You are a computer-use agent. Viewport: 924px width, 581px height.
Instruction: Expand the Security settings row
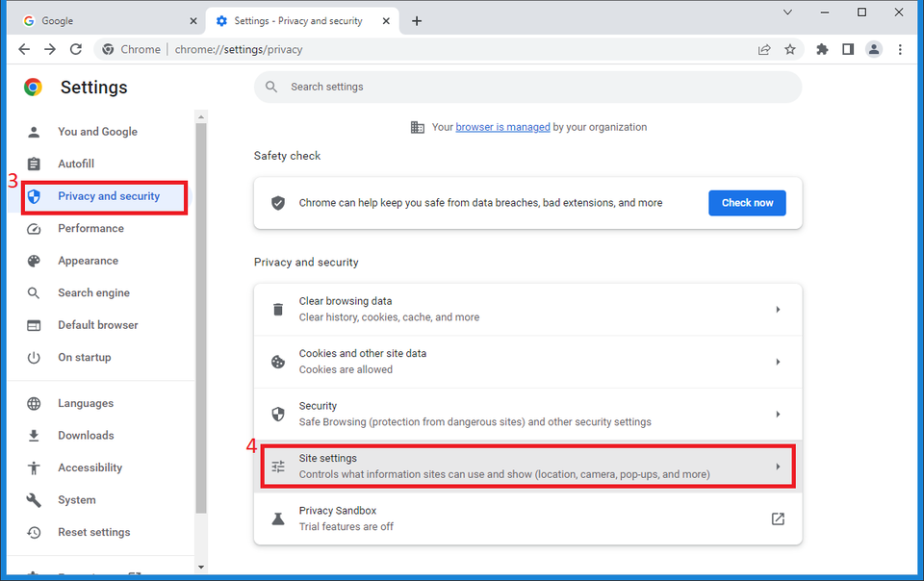pos(778,414)
